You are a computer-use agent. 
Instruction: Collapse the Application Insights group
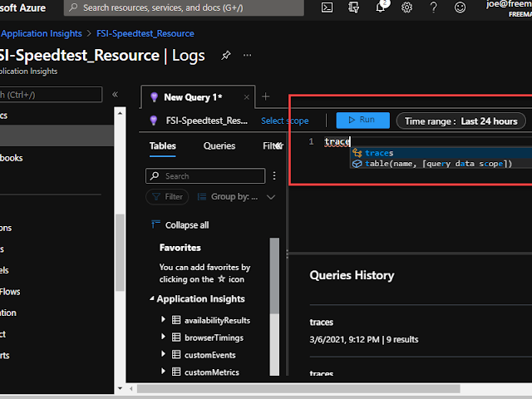click(x=152, y=298)
